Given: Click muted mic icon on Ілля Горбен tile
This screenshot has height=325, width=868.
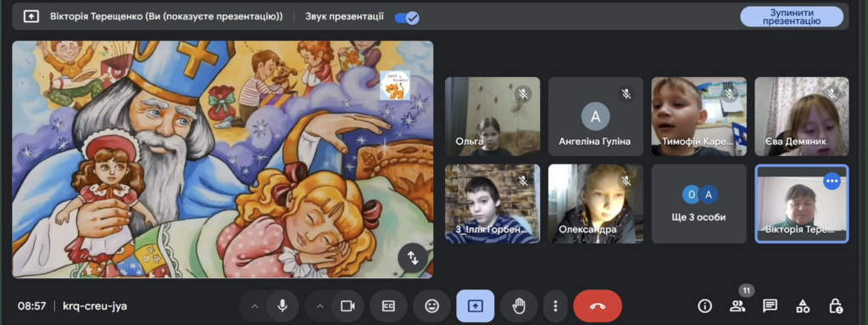Looking at the screenshot, I should tap(523, 181).
